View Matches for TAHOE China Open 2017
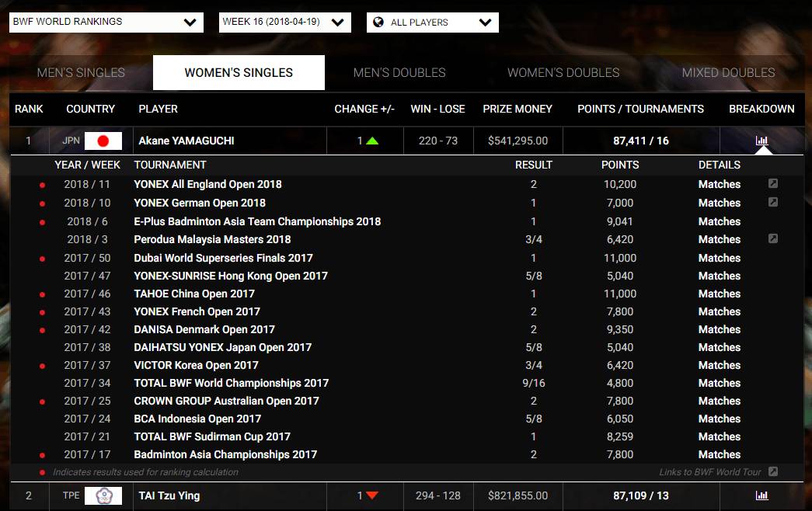The image size is (812, 511). (720, 294)
